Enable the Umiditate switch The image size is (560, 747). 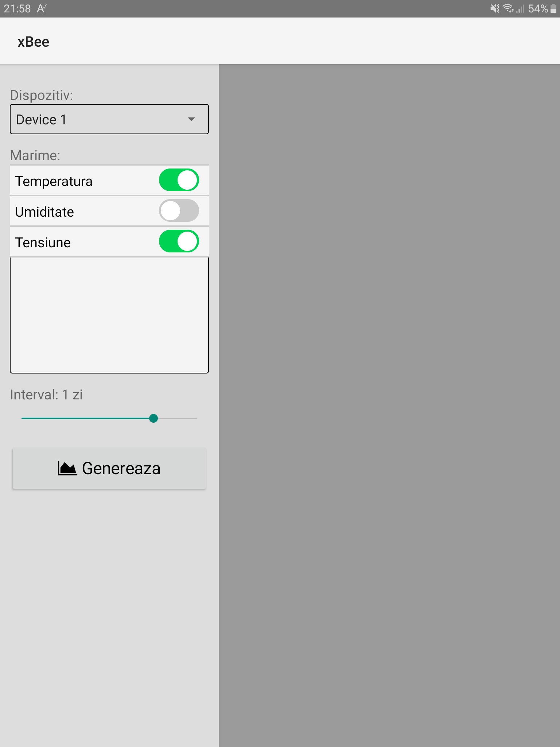pyautogui.click(x=179, y=211)
